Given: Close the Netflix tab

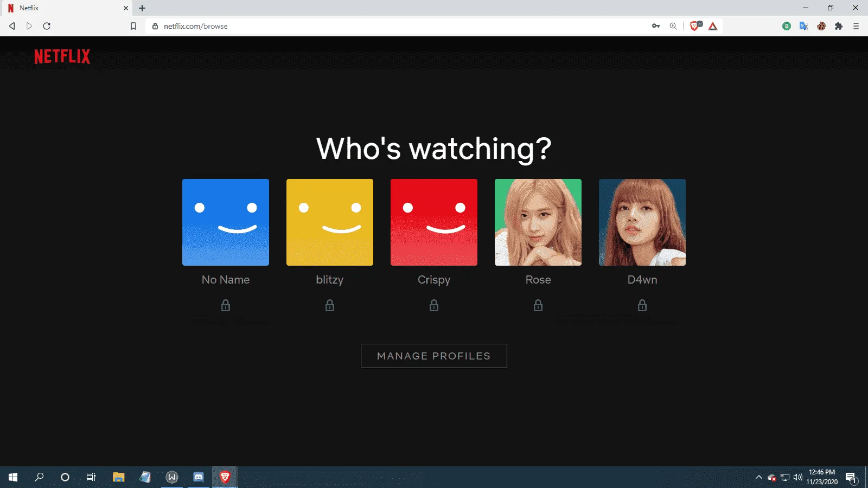Looking at the screenshot, I should 126,8.
